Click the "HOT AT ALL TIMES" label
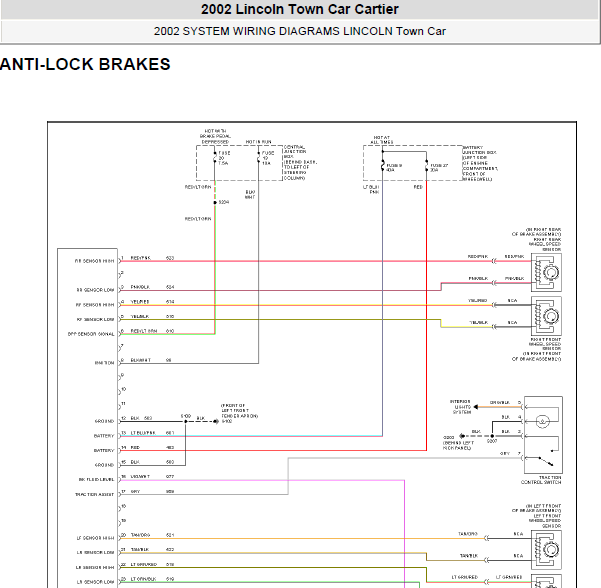Viewport: 601px width, 588px height. point(381,140)
